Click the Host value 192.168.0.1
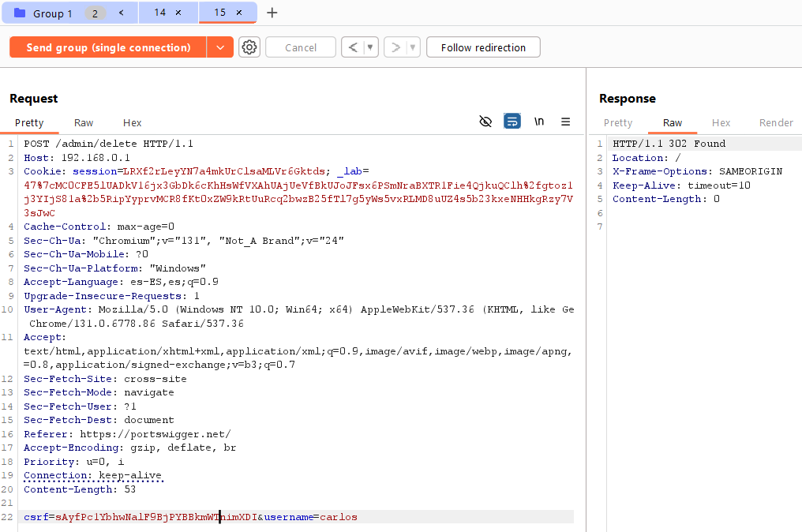This screenshot has width=802, height=532. (96, 158)
